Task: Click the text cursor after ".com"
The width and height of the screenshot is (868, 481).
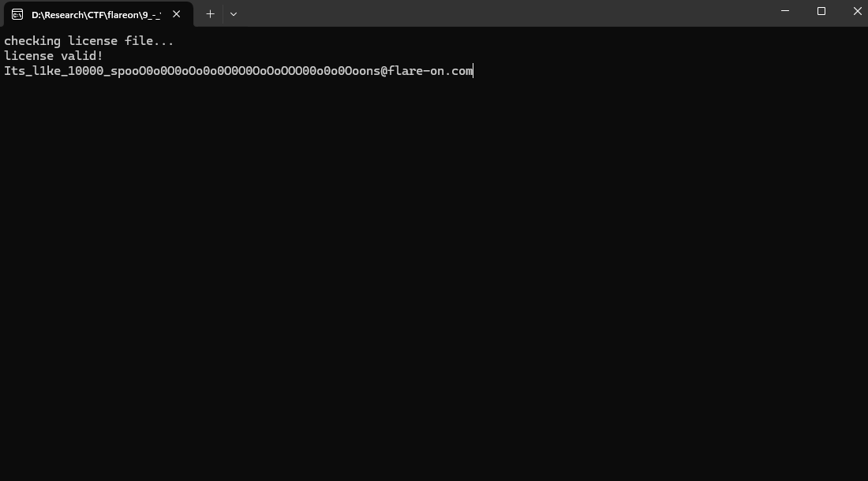Action: coord(473,71)
